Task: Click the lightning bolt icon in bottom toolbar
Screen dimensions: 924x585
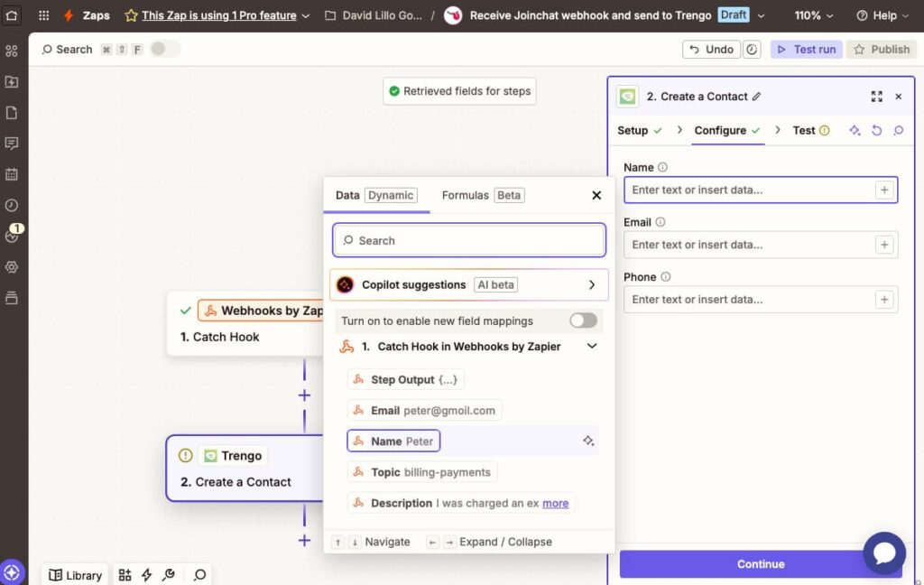Action: pyautogui.click(x=147, y=575)
